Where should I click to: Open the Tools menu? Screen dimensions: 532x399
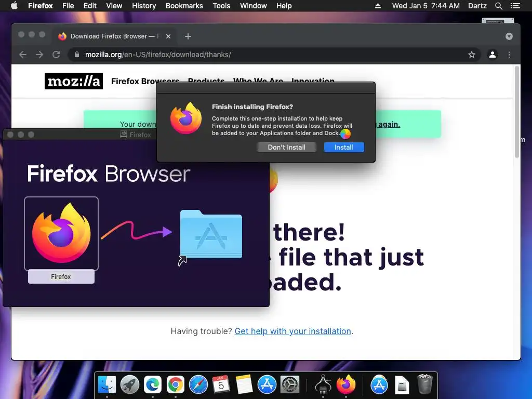point(221,6)
